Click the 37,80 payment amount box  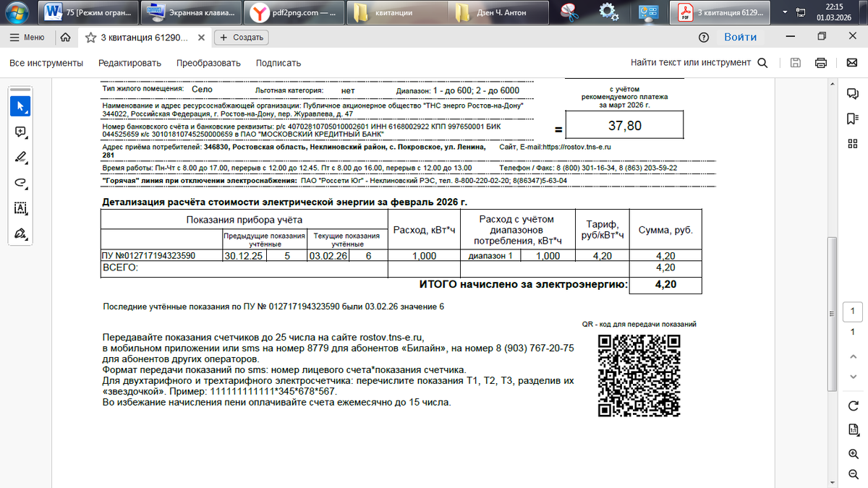tap(624, 126)
